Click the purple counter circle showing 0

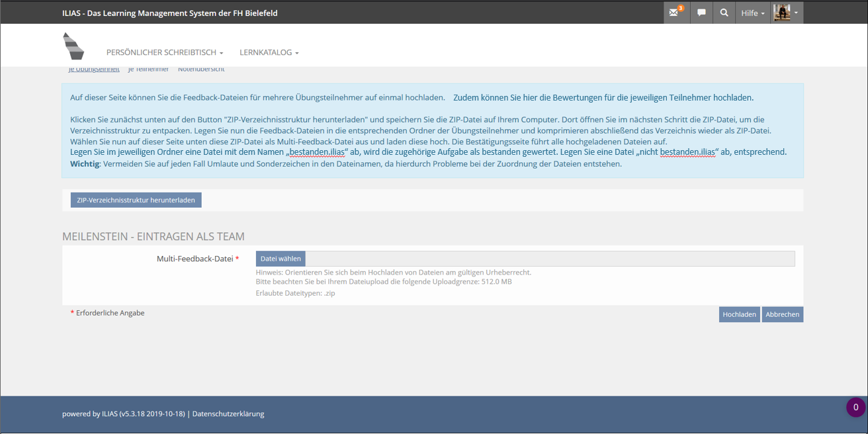point(855,408)
